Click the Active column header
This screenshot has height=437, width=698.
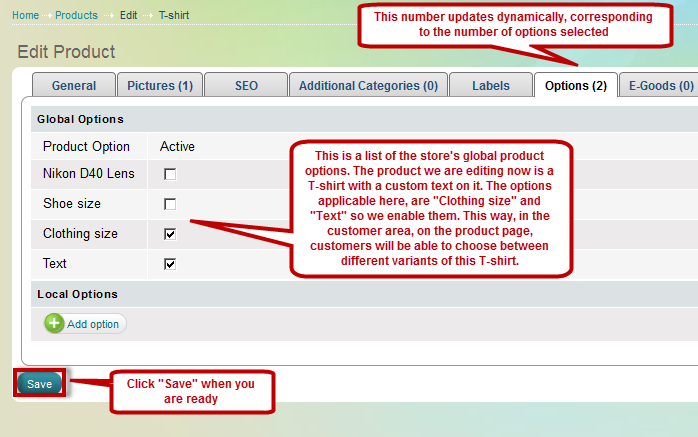point(177,147)
